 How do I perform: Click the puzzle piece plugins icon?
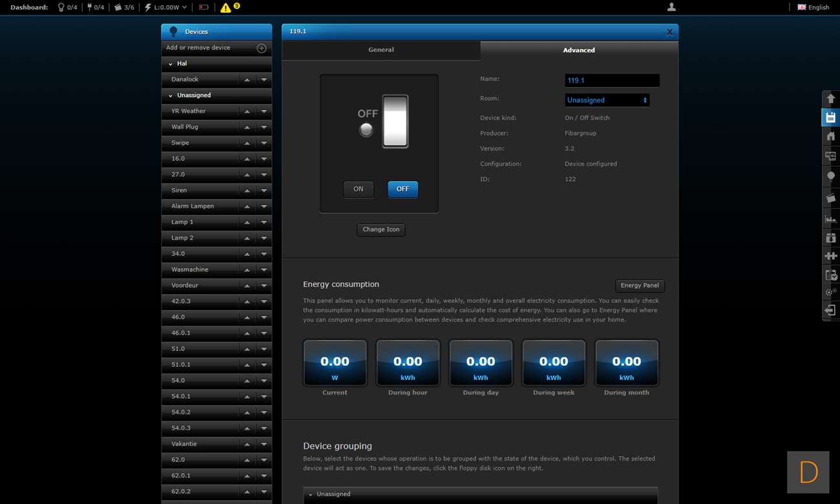click(830, 256)
